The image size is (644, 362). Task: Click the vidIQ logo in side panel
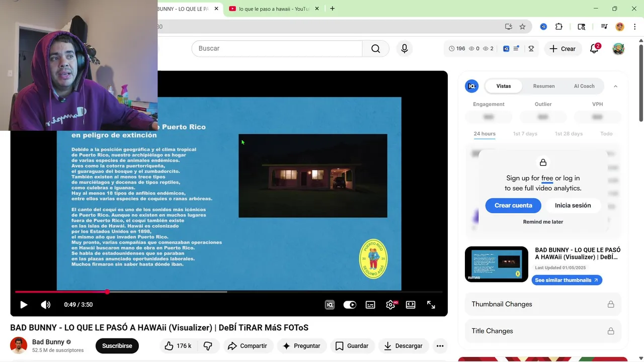pyautogui.click(x=471, y=86)
